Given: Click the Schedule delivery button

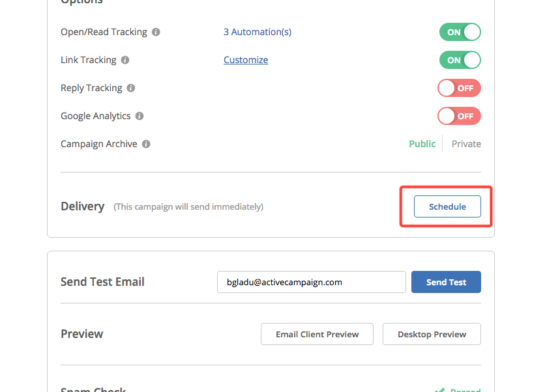Looking at the screenshot, I should (x=447, y=206).
